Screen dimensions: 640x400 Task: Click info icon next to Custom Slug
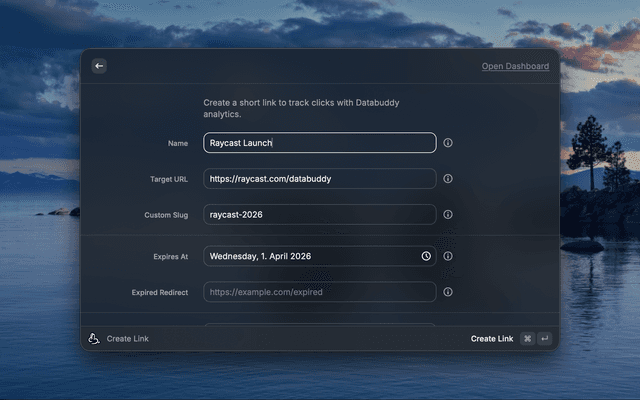click(x=448, y=214)
